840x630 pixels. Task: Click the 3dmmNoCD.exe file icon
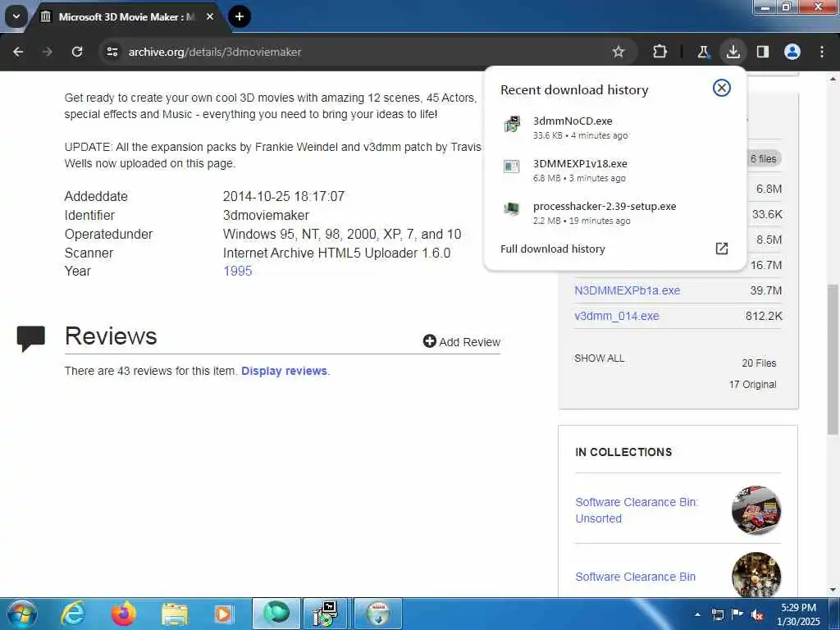tap(512, 125)
